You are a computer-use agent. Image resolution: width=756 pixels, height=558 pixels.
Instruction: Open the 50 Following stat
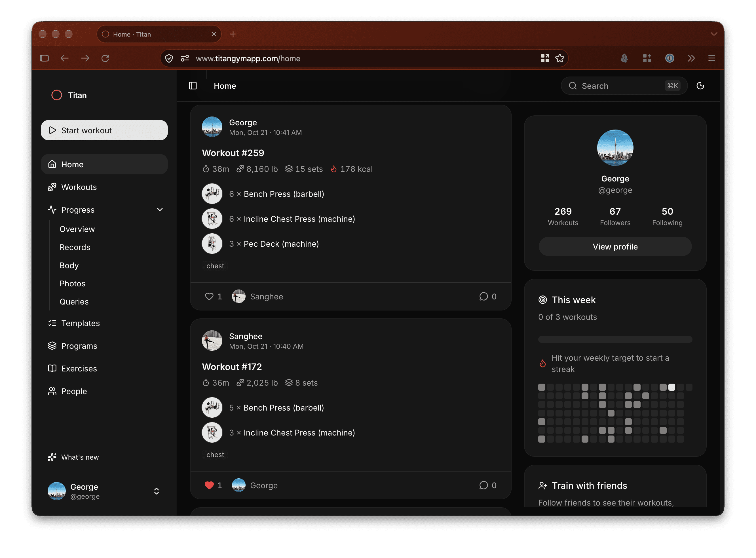668,217
